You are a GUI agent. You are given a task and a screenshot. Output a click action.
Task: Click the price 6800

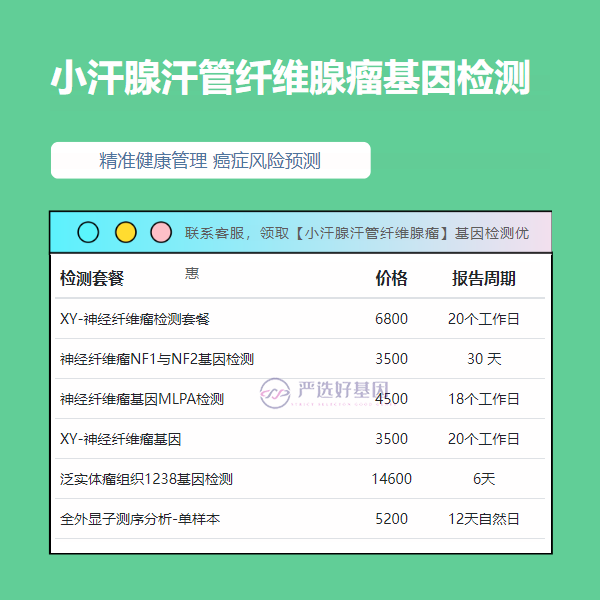pyautogui.click(x=391, y=319)
